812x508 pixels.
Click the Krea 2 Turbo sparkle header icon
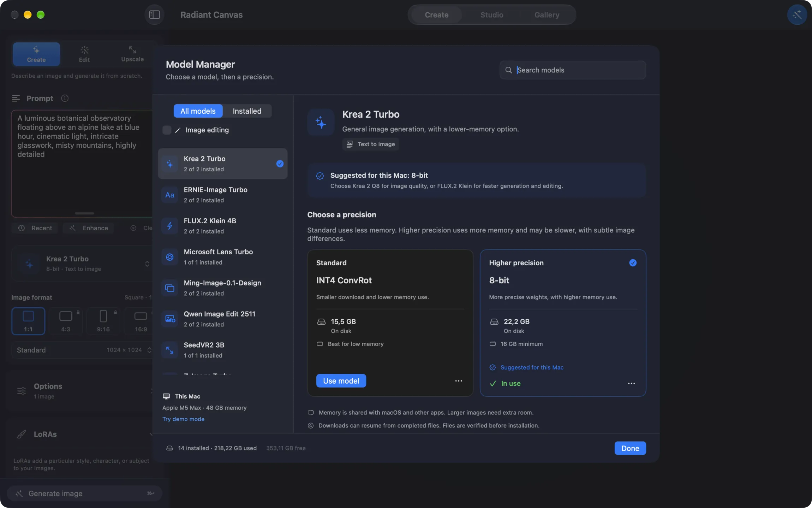pyautogui.click(x=321, y=122)
